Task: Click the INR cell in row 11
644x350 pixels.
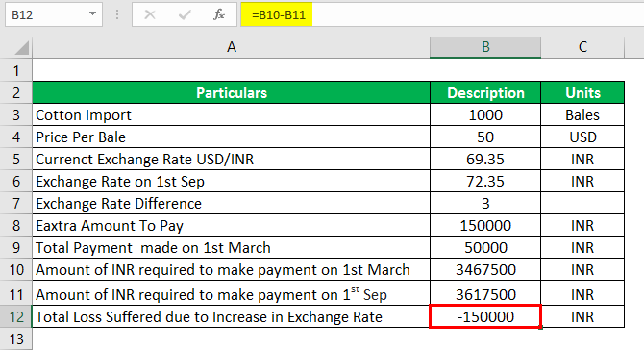Action: (x=582, y=293)
